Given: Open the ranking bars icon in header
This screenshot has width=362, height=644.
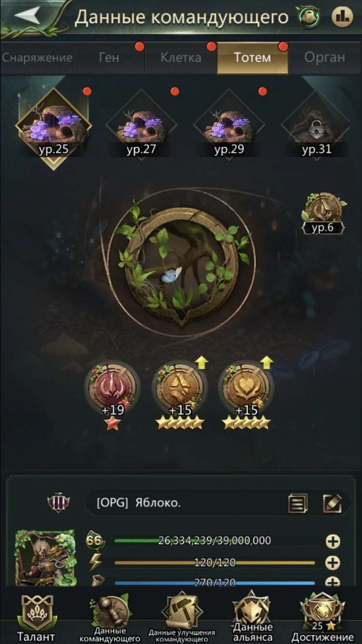Looking at the screenshot, I should pyautogui.click(x=342, y=17).
